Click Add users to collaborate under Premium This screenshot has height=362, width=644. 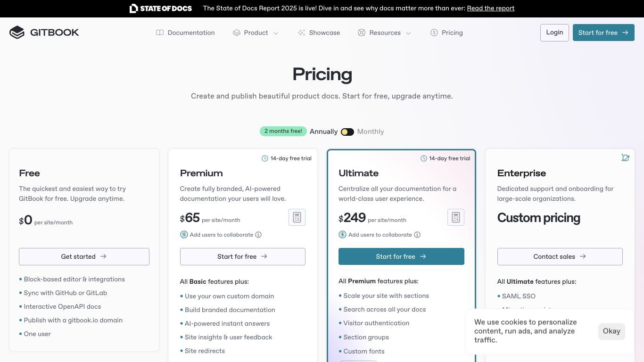coord(221,235)
